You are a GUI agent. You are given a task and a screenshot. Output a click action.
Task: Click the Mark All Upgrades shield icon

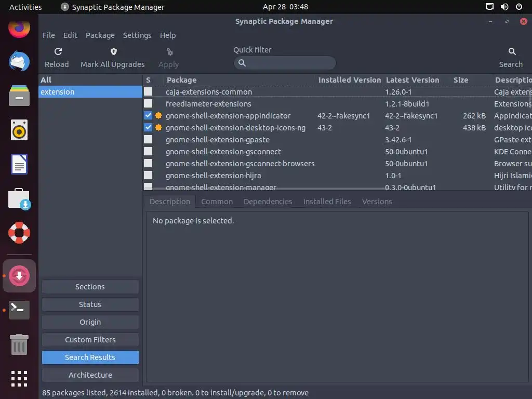coord(114,51)
